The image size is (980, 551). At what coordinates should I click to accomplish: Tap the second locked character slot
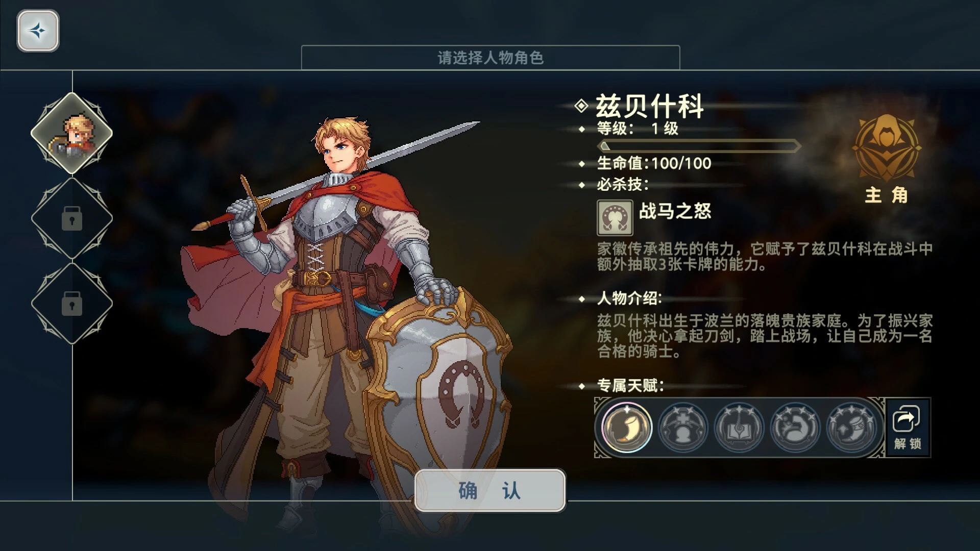[72, 304]
